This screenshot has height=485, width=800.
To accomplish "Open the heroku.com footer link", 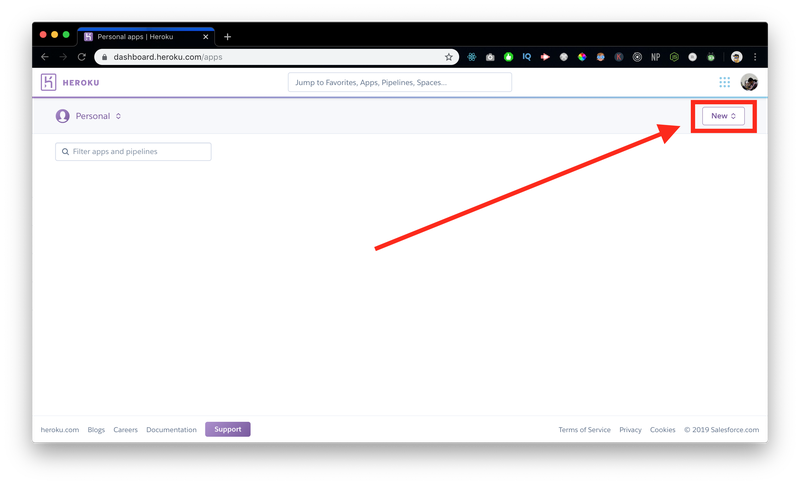I will click(60, 429).
